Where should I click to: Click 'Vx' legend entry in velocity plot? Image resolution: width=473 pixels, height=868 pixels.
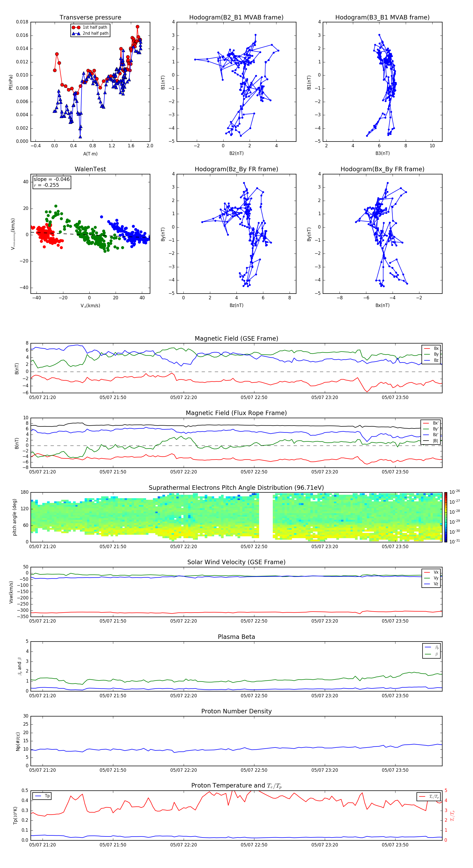431,572
